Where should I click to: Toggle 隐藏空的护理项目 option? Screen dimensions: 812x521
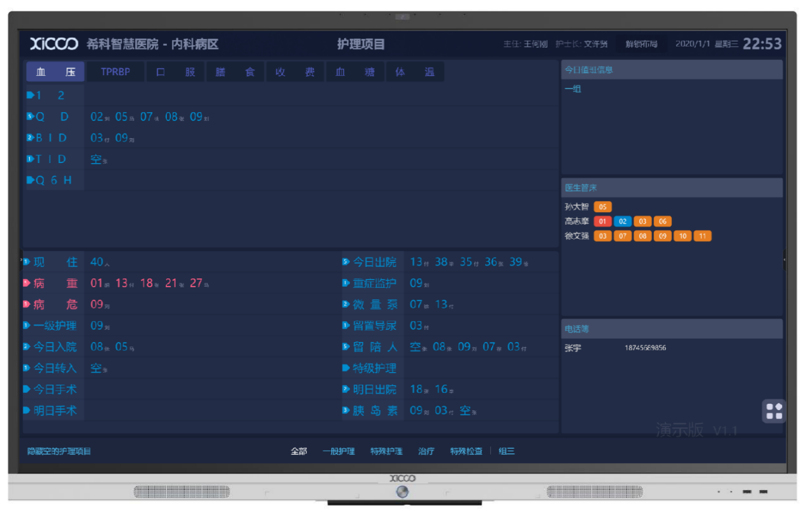(59, 451)
